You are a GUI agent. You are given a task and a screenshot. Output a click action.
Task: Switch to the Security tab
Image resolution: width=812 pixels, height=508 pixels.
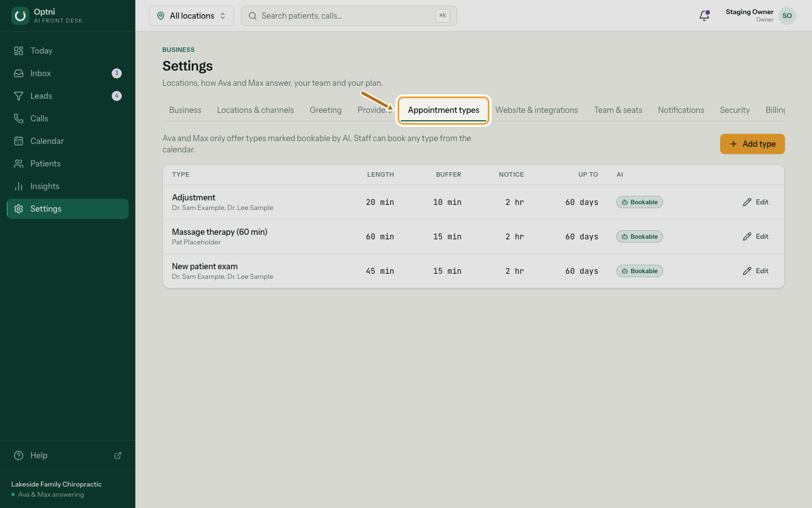pos(735,110)
